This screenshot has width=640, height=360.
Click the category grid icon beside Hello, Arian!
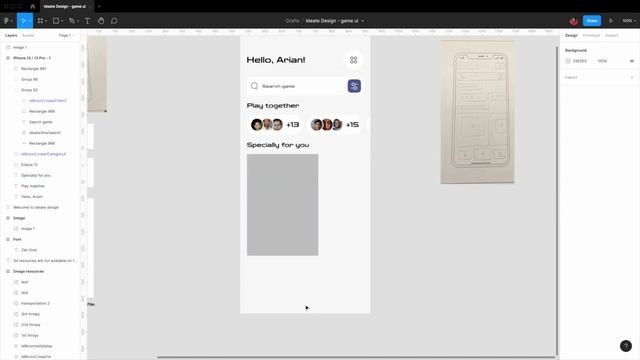(x=353, y=60)
